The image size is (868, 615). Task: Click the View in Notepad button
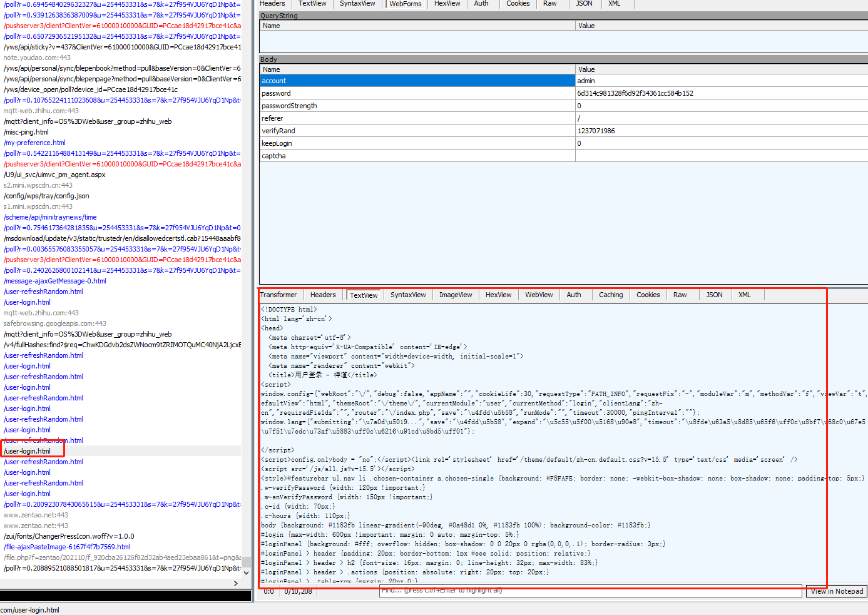coord(837,591)
